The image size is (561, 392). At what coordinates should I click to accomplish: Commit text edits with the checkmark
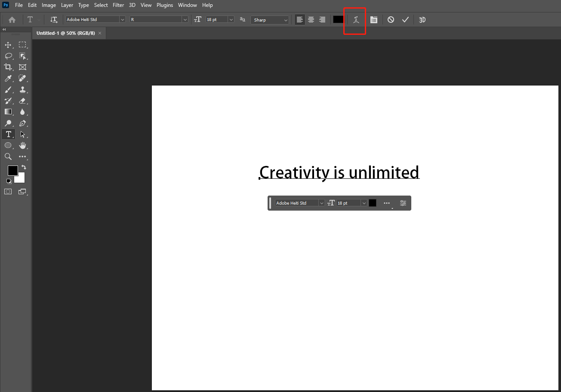405,20
